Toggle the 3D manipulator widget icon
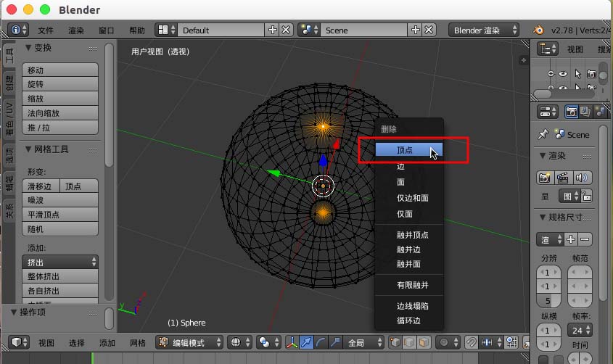 (292, 342)
